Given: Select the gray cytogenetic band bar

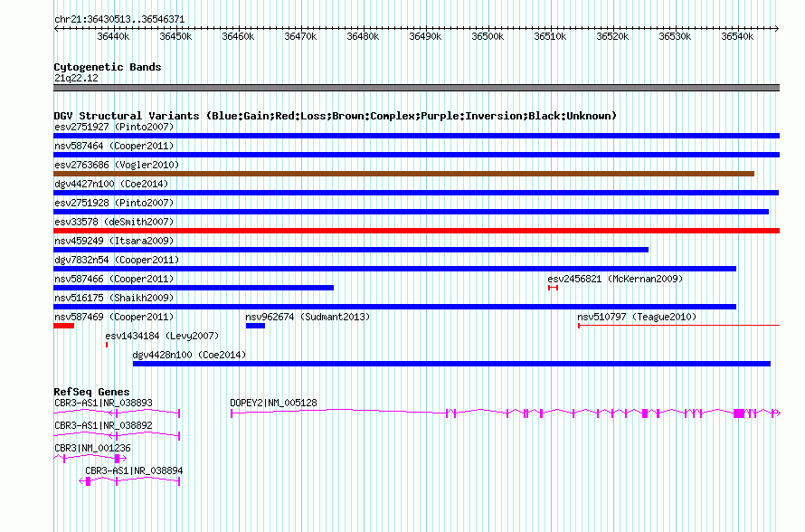Looking at the screenshot, I should coord(416,88).
